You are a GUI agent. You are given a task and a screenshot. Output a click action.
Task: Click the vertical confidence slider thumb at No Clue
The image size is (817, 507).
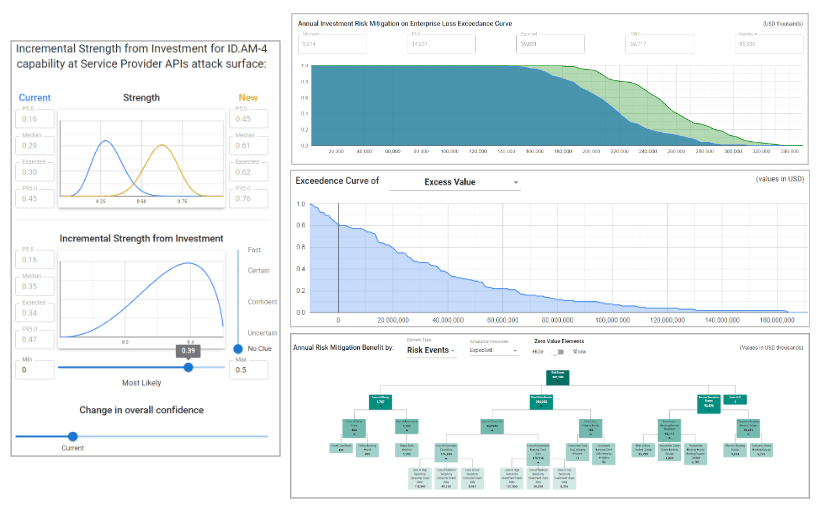[238, 349]
